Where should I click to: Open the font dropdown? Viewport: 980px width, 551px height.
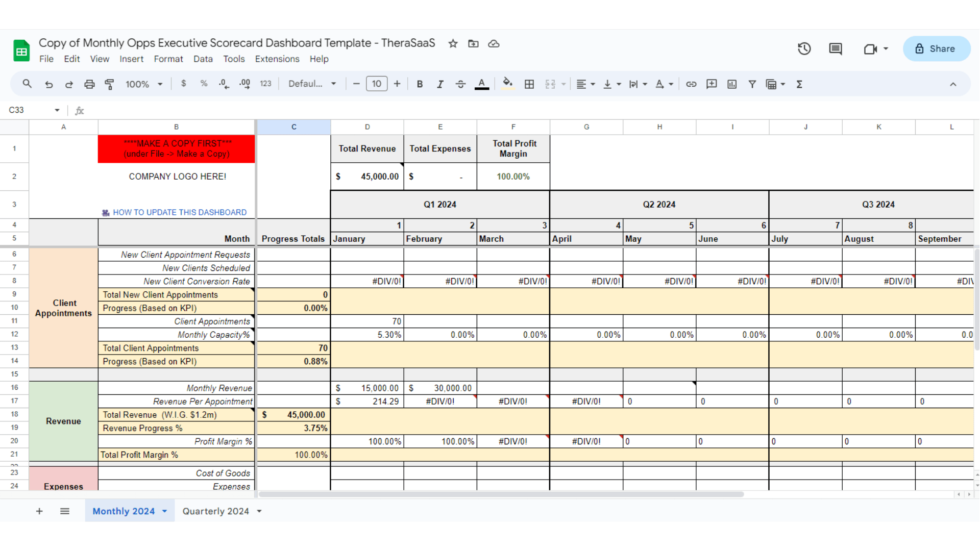tap(312, 84)
